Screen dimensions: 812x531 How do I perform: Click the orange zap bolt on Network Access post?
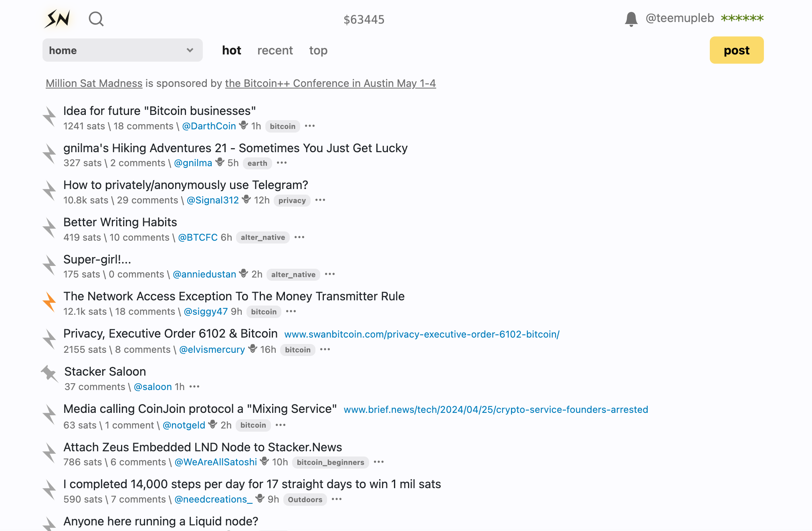(x=49, y=302)
